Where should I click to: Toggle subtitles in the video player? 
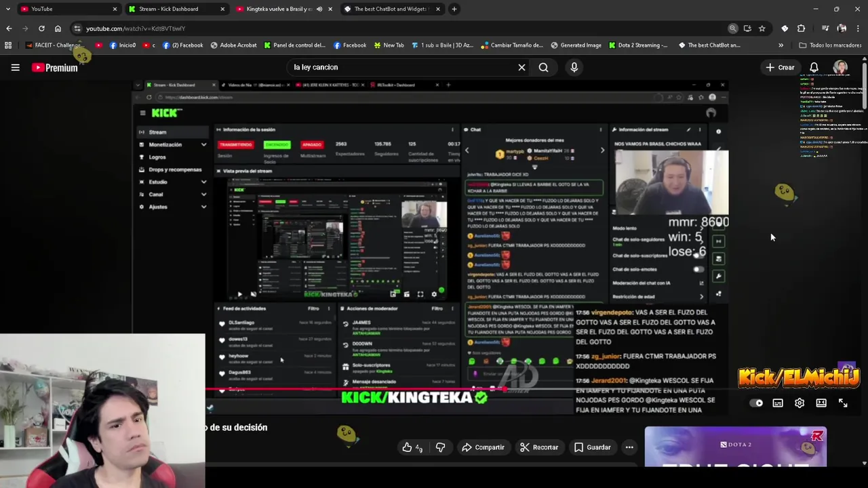point(778,403)
